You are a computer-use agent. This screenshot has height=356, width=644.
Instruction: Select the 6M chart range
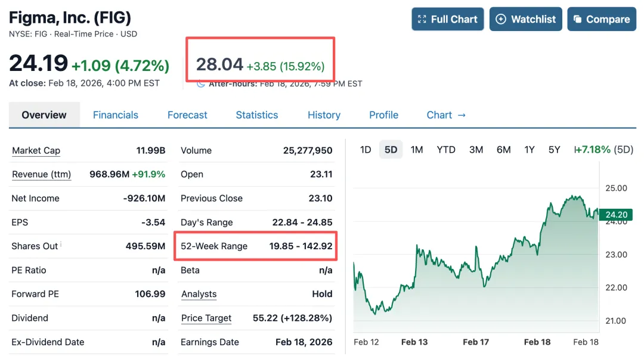pyautogui.click(x=503, y=150)
